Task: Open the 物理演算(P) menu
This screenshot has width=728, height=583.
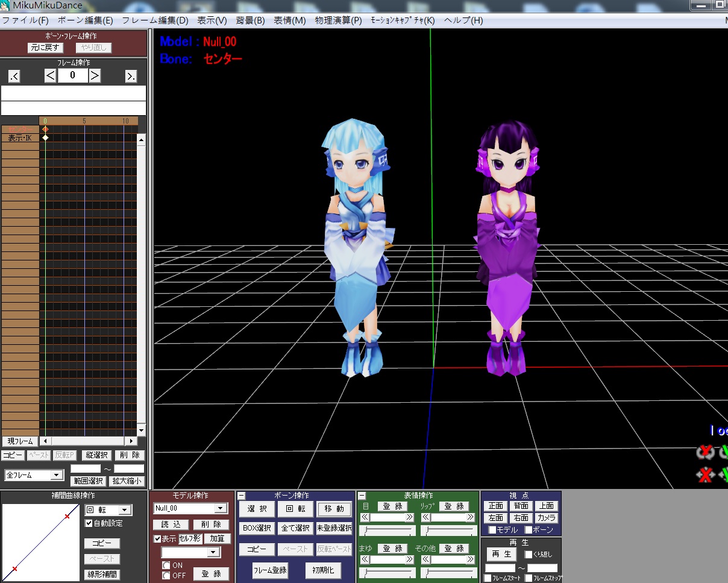Action: 338,20
